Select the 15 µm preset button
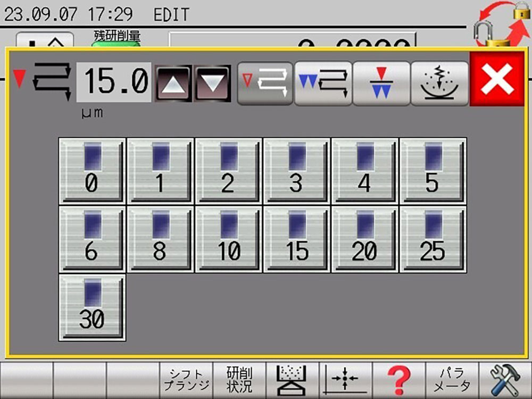532x399 pixels. [x=297, y=239]
